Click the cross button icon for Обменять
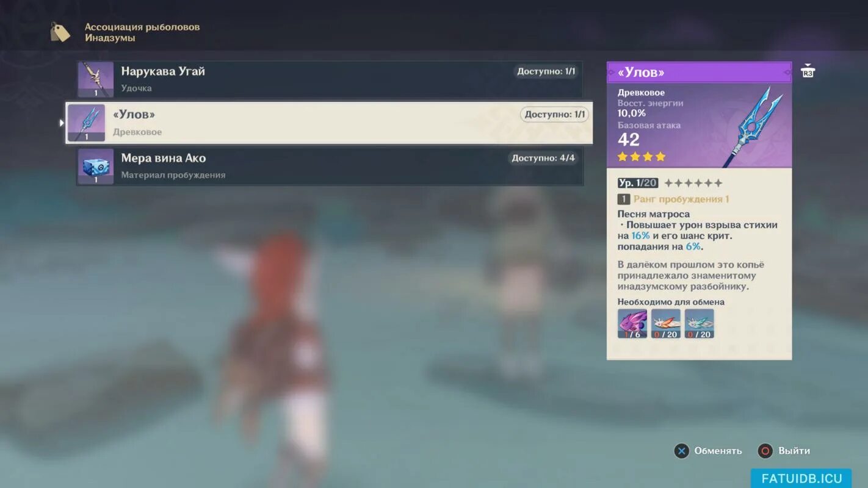Image resolution: width=868 pixels, height=488 pixels. coord(681,451)
